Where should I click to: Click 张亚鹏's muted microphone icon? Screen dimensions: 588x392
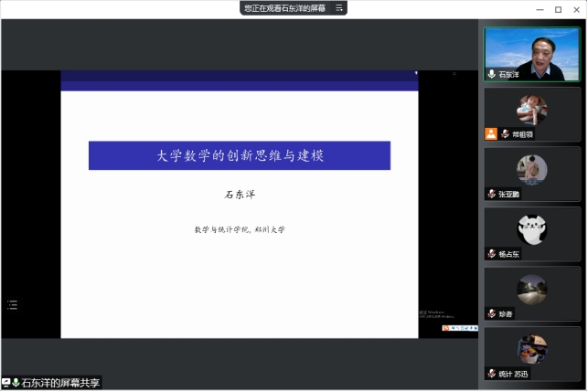(x=491, y=194)
